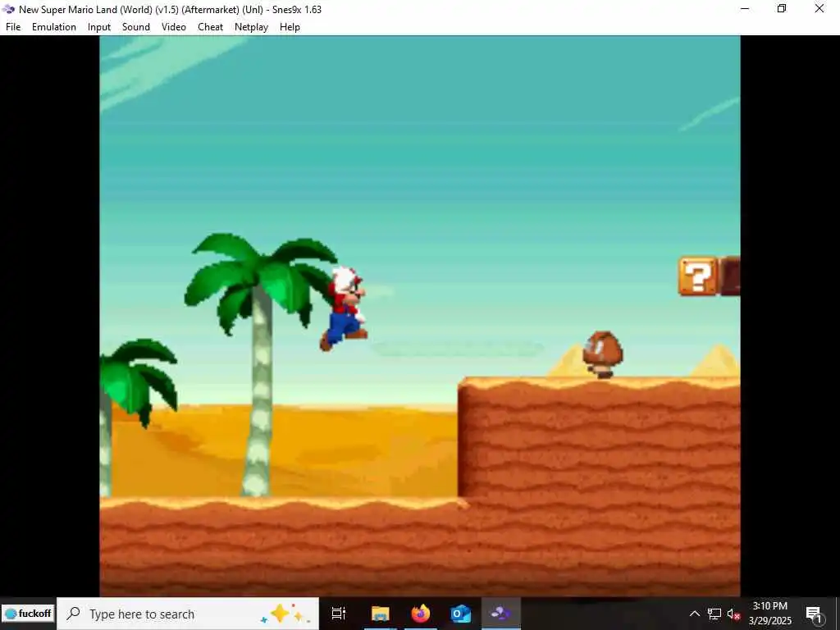The height and width of the screenshot is (630, 840).
Task: Click the taskbar search box
Action: (x=188, y=614)
